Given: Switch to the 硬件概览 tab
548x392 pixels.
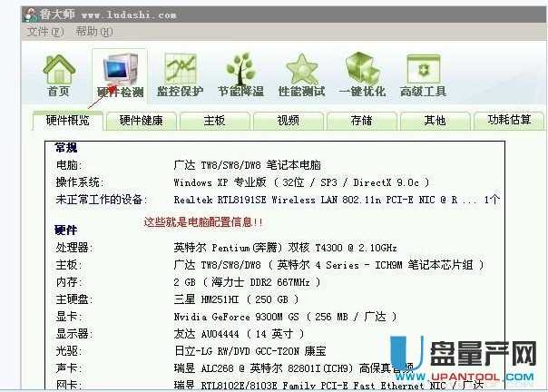Looking at the screenshot, I should pyautogui.click(x=68, y=120).
